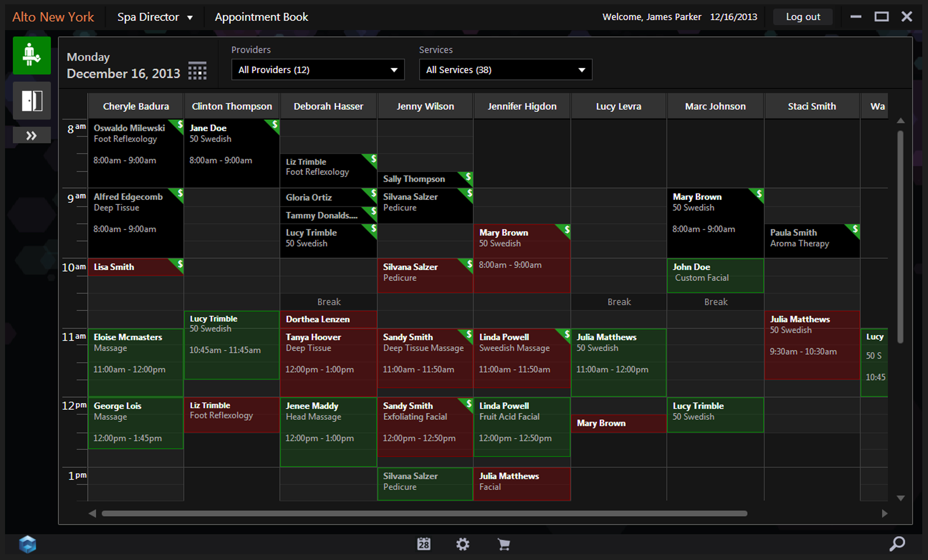928x560 pixels.
Task: Click the magnifier search icon
Action: coord(897,544)
